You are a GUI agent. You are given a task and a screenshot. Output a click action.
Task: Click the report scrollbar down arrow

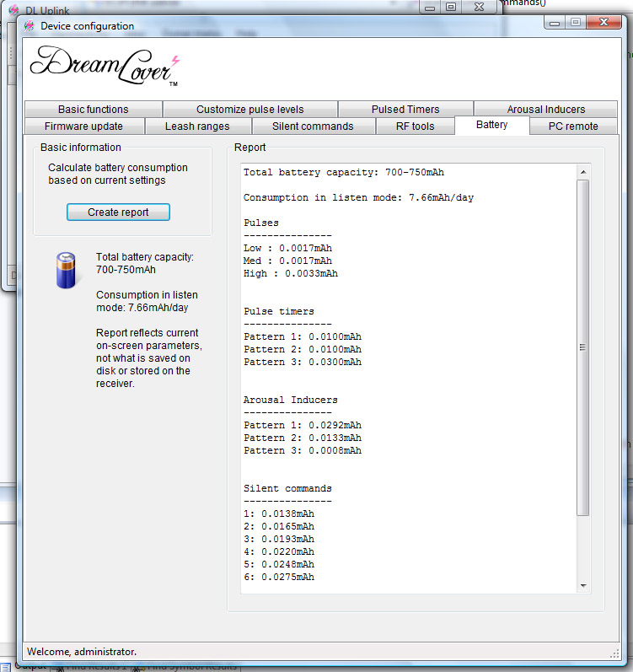click(x=582, y=586)
